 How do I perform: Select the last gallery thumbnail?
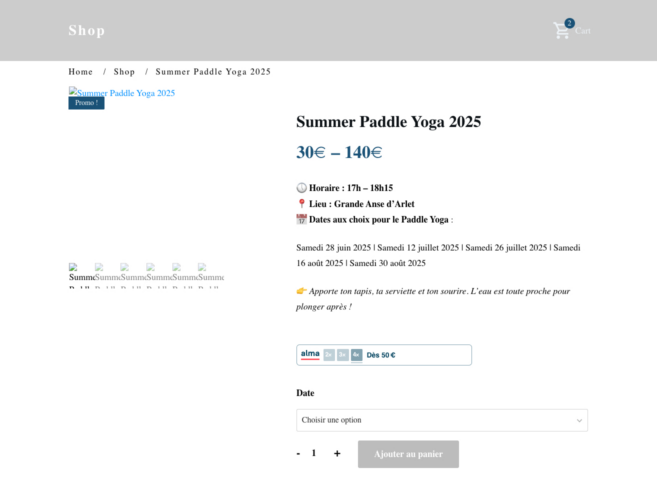[211, 275]
